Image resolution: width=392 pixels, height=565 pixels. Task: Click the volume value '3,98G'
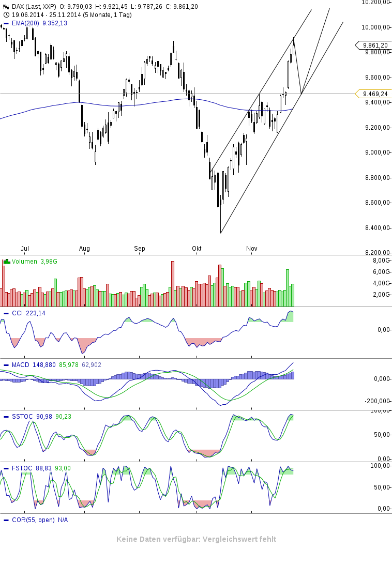coord(49,261)
